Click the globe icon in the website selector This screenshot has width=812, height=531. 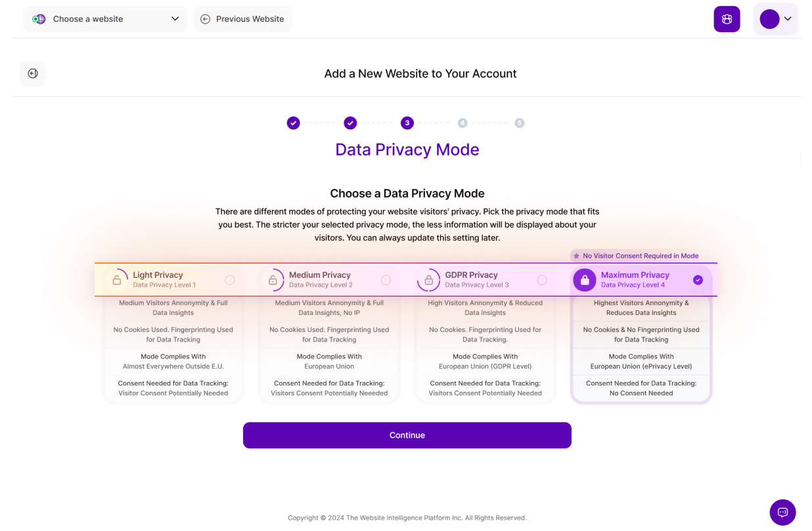39,19
